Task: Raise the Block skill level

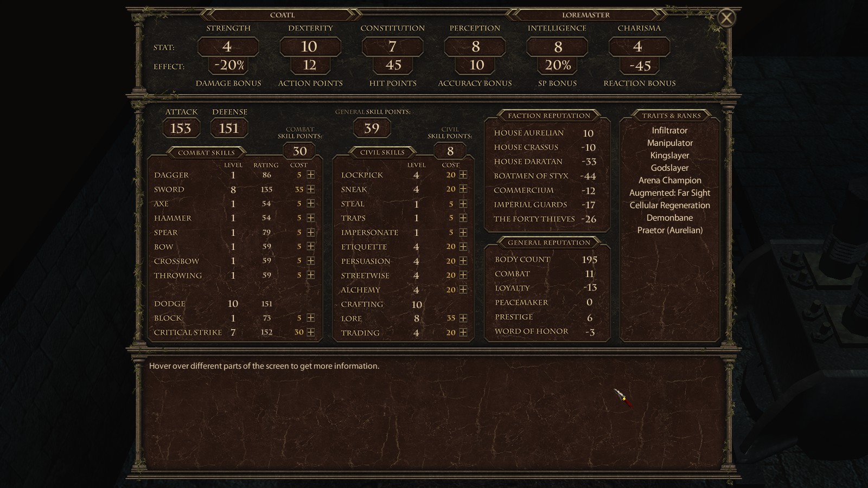Action: point(311,318)
